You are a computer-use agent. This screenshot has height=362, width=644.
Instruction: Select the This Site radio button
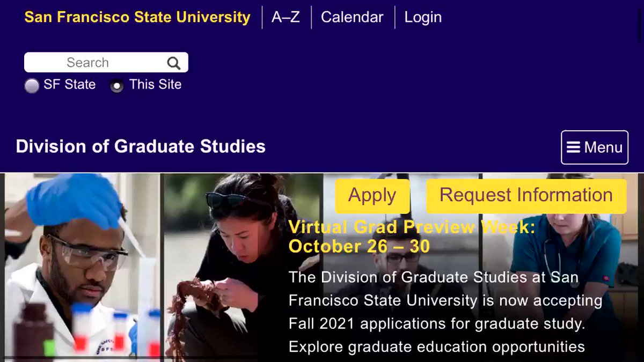(116, 85)
